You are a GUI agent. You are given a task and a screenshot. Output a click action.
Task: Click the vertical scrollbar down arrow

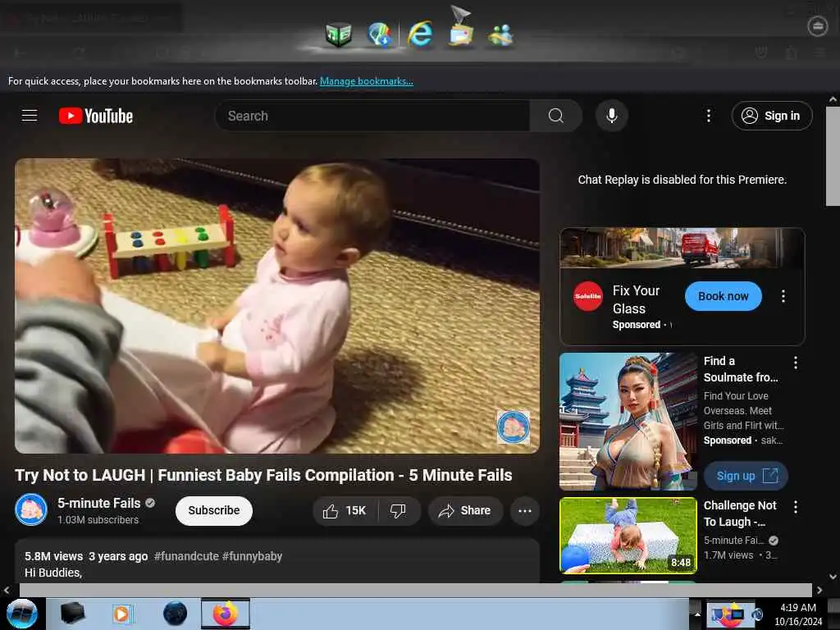tap(833, 577)
